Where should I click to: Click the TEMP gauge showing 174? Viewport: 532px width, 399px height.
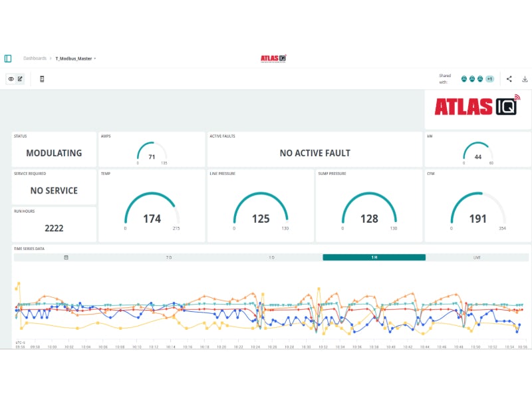tap(152, 211)
